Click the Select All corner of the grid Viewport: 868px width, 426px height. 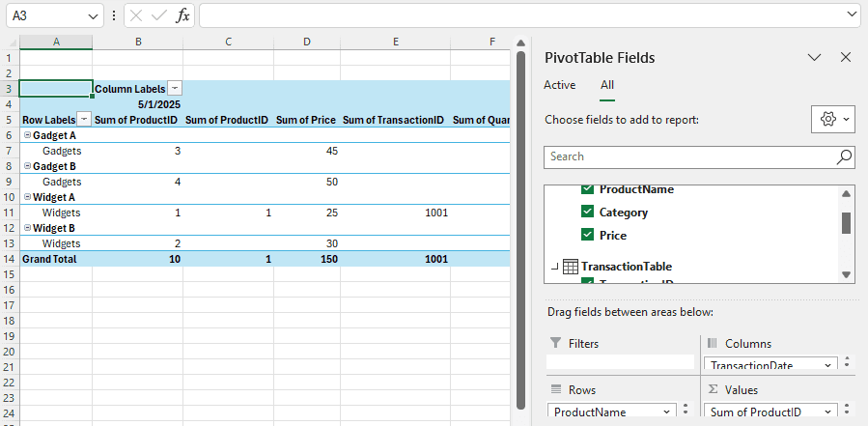(x=10, y=43)
